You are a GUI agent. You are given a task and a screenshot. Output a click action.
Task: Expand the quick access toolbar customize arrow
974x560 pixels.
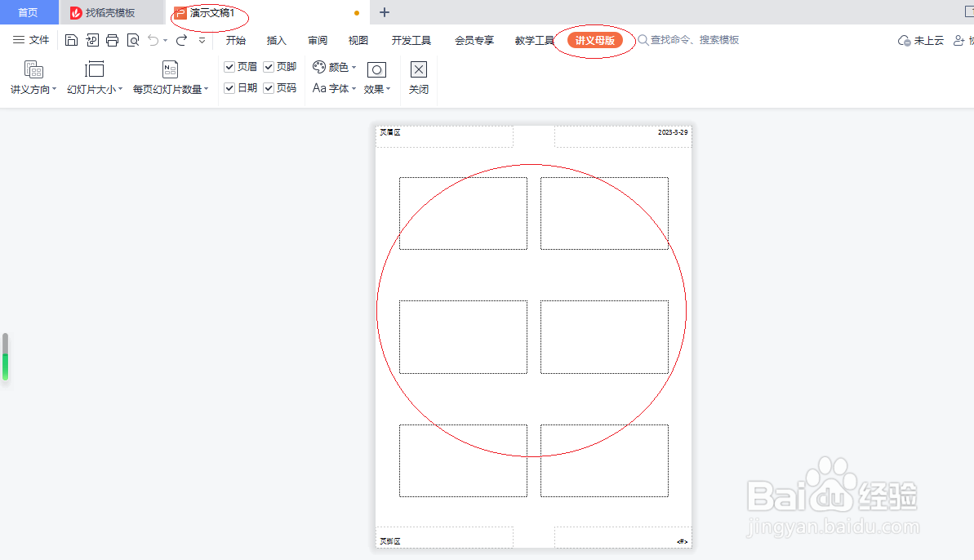pos(202,40)
